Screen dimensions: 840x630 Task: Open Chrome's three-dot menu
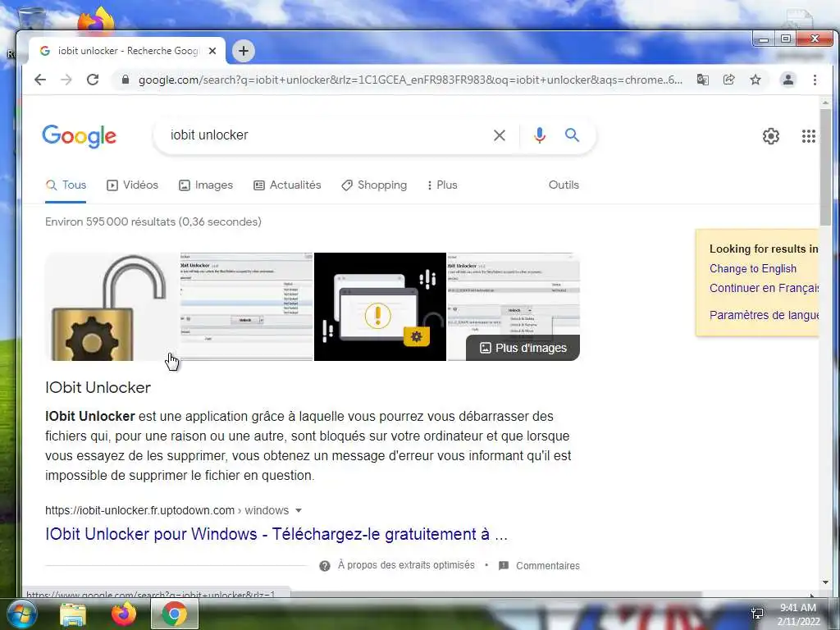pos(815,80)
